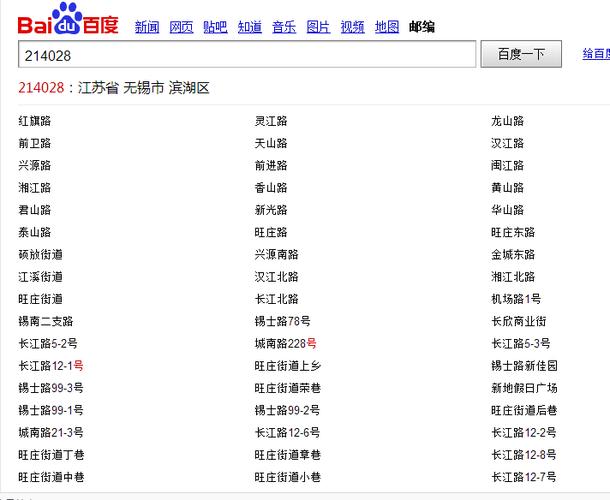Image resolution: width=610 pixels, height=500 pixels.
Task: Click the 锡士路99-2号 entry
Action: [x=287, y=410]
